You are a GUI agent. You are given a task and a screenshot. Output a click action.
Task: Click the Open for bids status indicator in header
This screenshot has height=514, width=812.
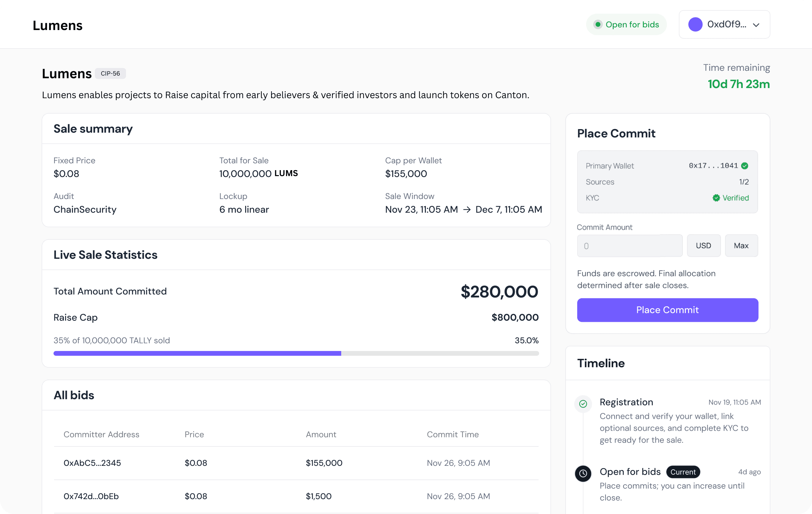pos(626,24)
